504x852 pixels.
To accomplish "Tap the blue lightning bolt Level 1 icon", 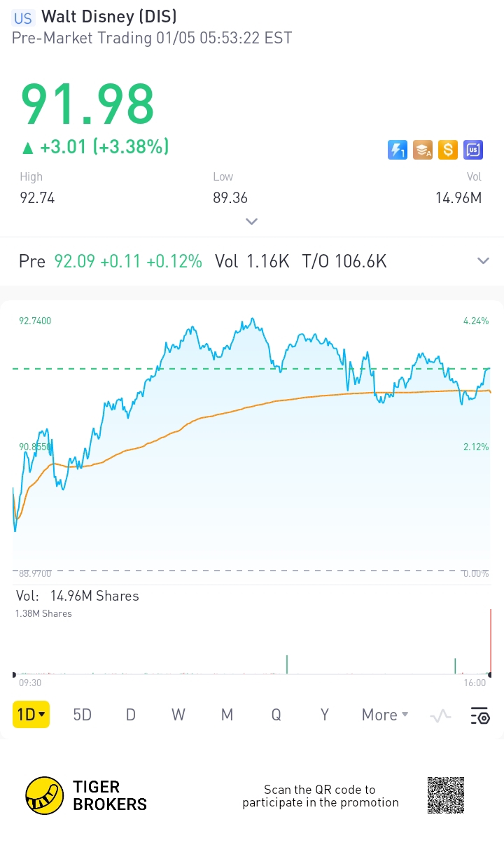I will coord(398,150).
